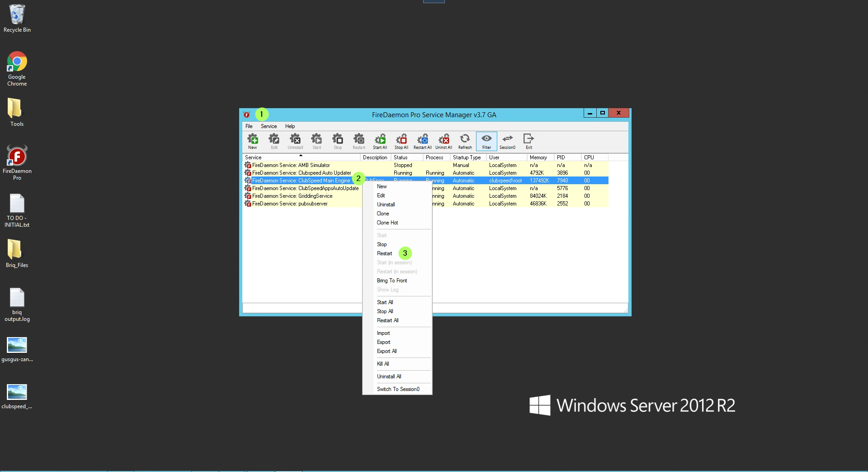Open the Help menu

[290, 126]
